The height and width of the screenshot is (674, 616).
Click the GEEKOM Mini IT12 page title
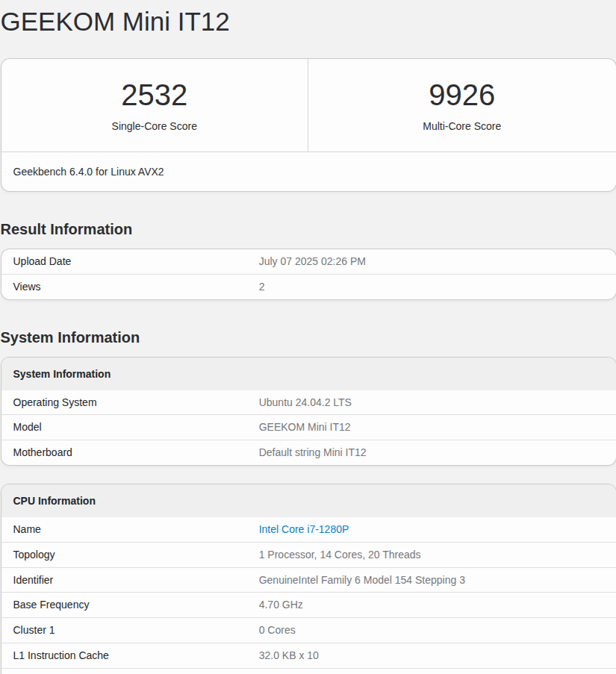pyautogui.click(x=115, y=22)
